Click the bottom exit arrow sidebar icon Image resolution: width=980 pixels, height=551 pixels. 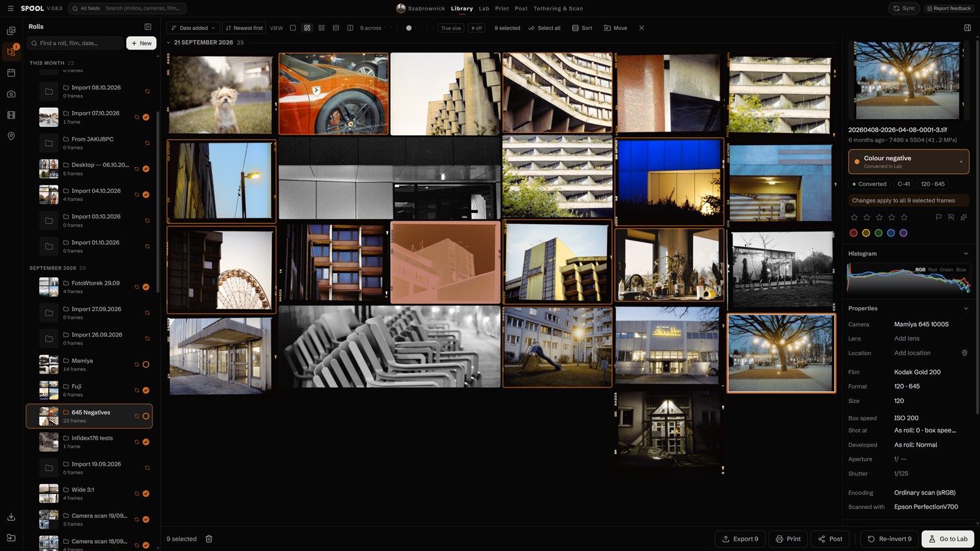click(11, 538)
